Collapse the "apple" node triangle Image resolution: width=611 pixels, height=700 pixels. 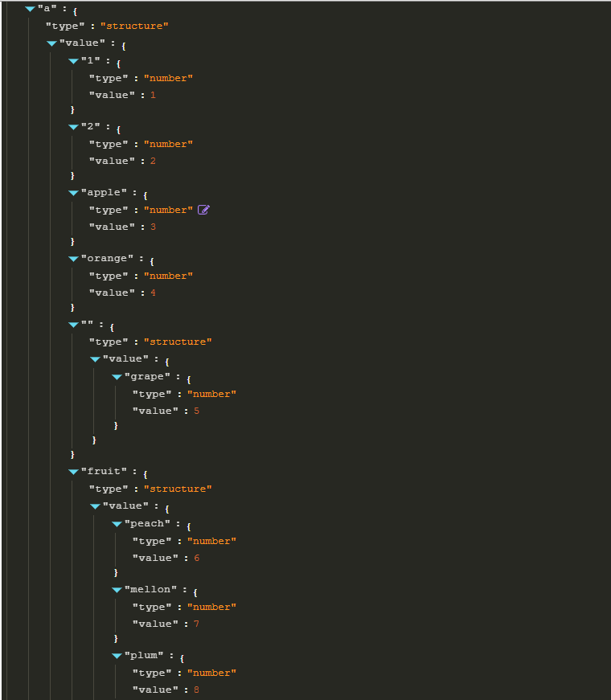coord(73,193)
